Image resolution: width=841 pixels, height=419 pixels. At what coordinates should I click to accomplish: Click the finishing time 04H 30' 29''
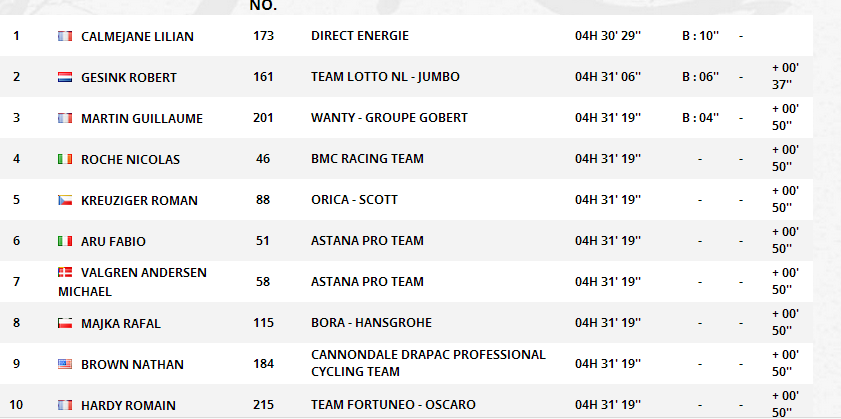pos(608,36)
